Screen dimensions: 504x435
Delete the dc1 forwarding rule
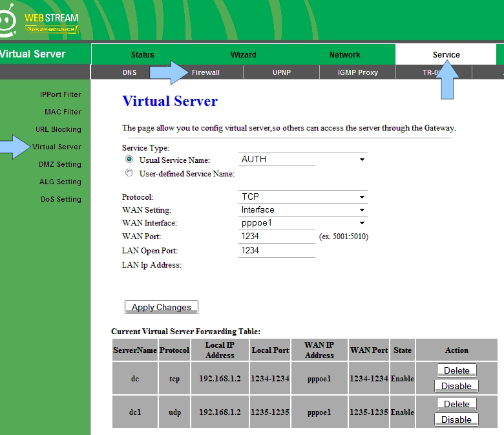[456, 404]
